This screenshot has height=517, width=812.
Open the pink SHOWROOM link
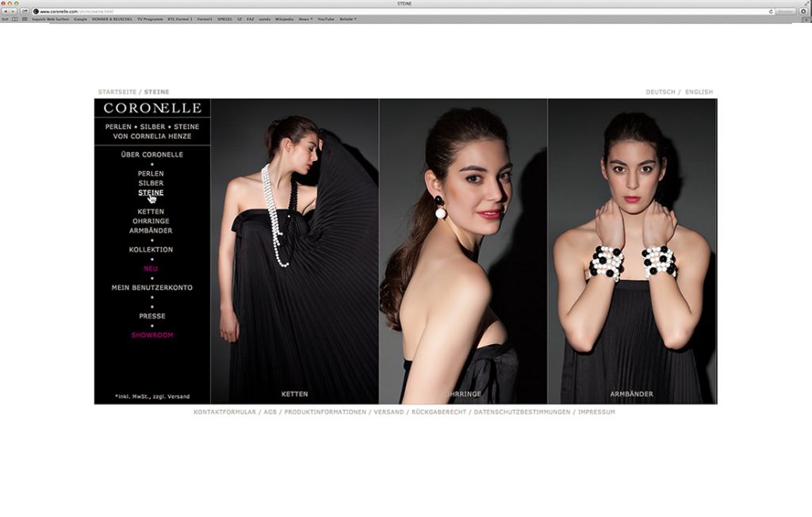click(x=151, y=335)
